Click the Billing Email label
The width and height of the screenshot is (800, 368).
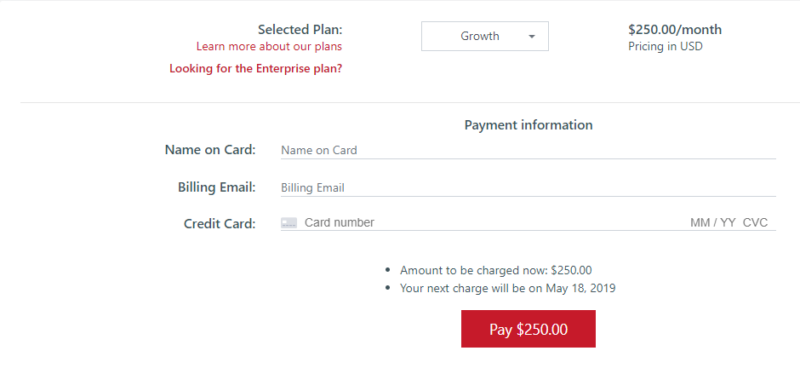(x=217, y=187)
